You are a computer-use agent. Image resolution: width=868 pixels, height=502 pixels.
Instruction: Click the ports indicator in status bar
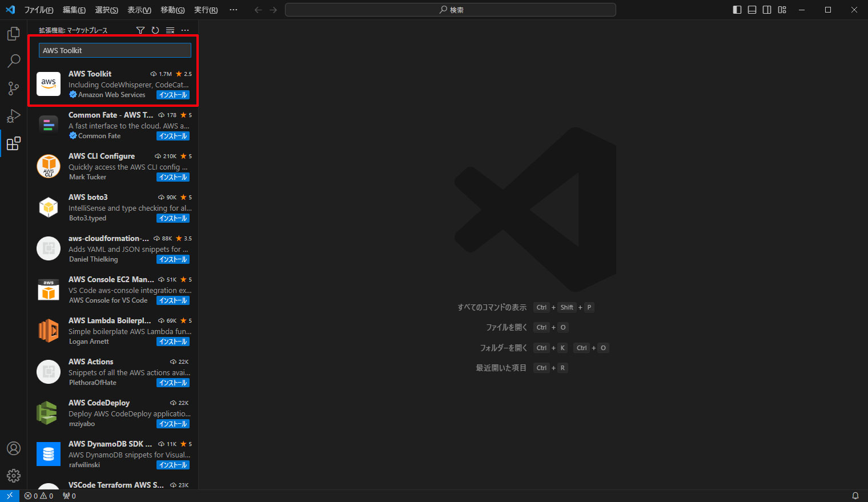click(x=70, y=496)
